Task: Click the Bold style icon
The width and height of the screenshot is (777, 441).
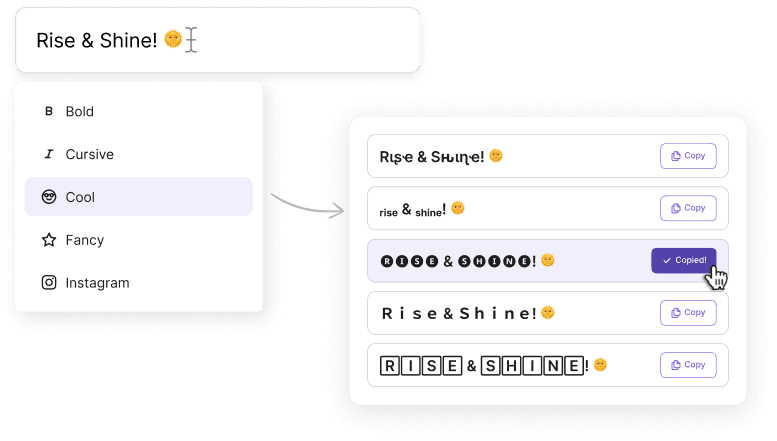Action: pos(49,112)
